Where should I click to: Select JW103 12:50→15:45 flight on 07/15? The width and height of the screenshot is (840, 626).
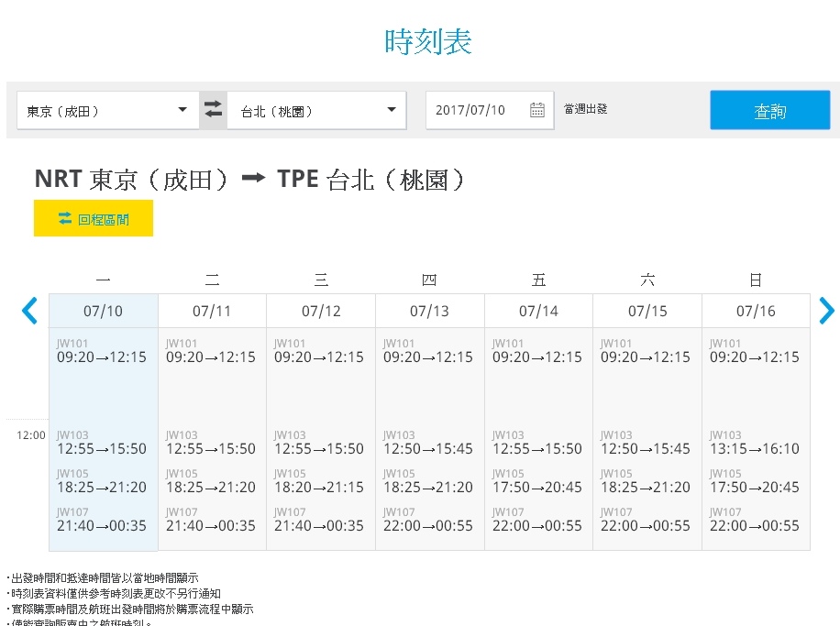(x=645, y=443)
